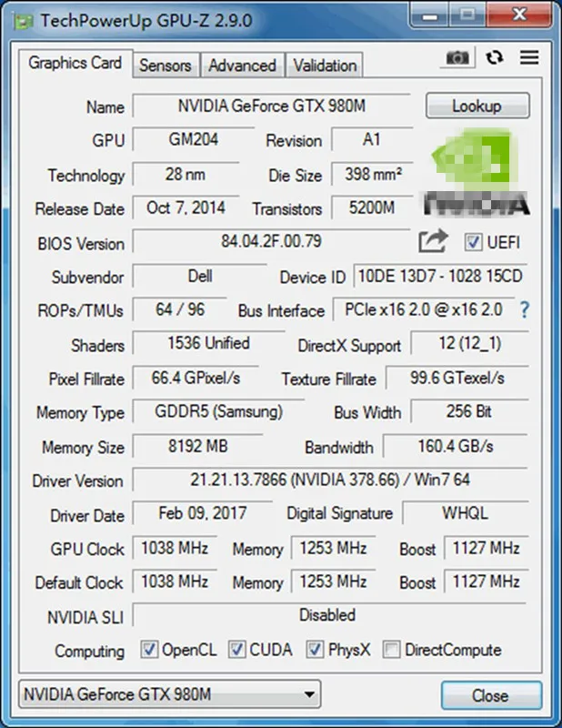The image size is (562, 728).
Task: Click the Lookup button
Action: pyautogui.click(x=477, y=106)
